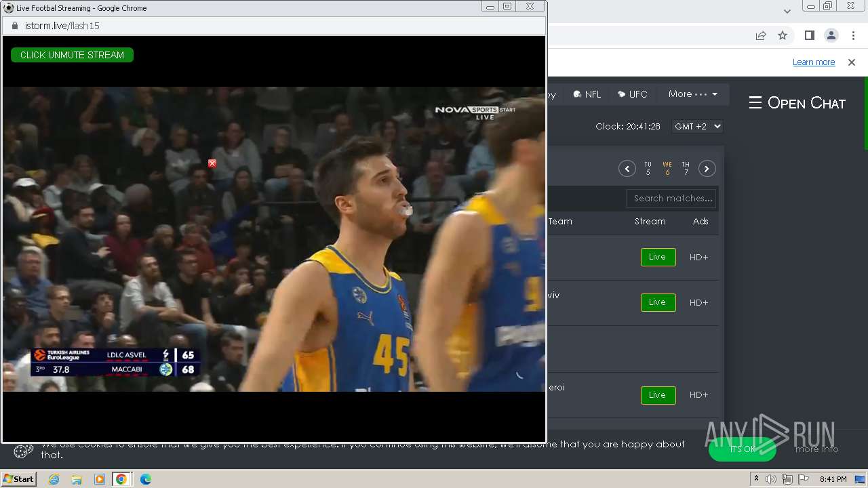Click the Ads column header
Image resolution: width=868 pixels, height=488 pixels.
[701, 222]
